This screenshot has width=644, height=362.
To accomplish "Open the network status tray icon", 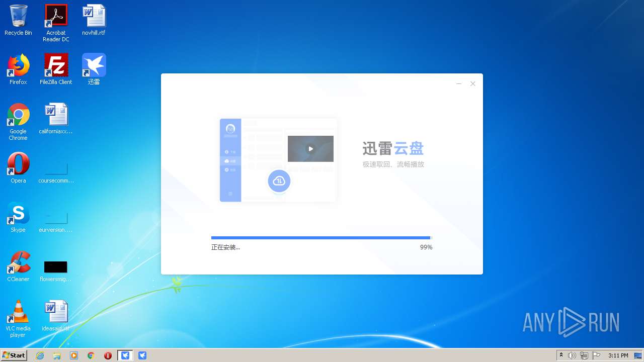I will (x=584, y=355).
